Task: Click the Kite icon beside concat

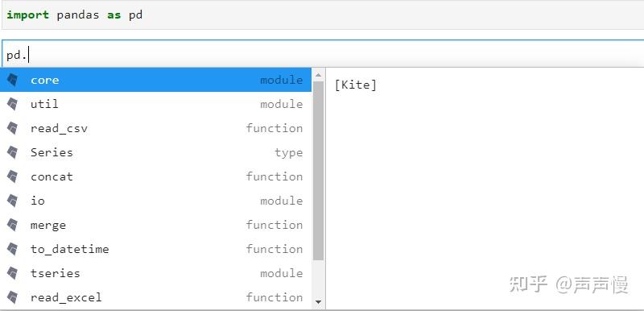Action: (x=13, y=177)
